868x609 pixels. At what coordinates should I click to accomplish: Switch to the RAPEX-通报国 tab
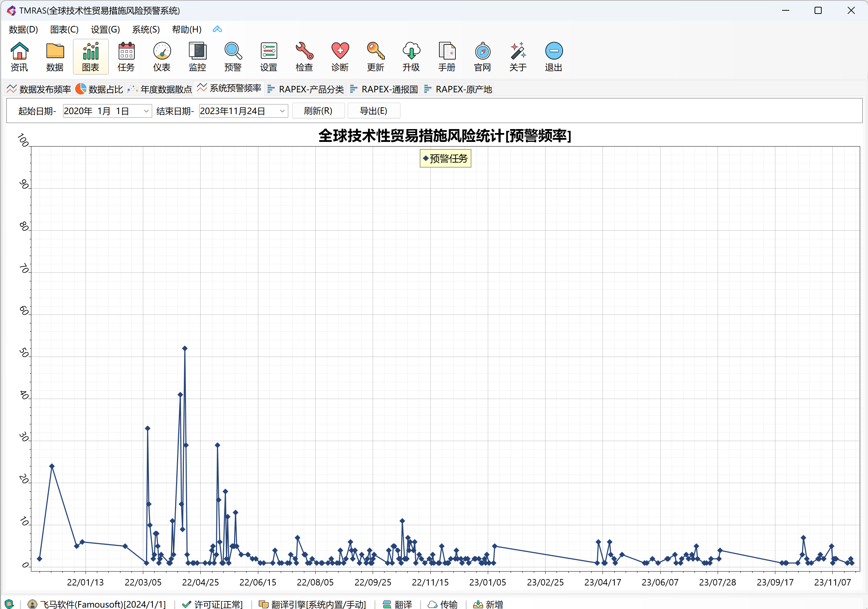pyautogui.click(x=383, y=89)
